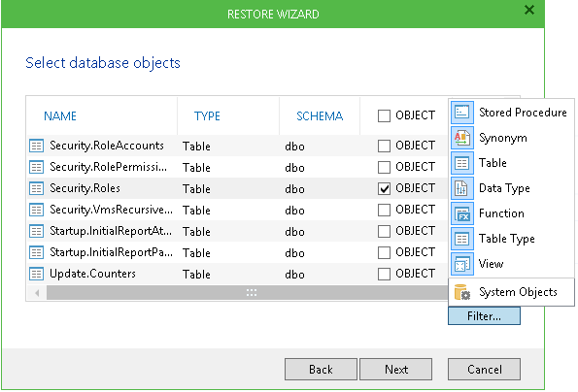
Task: Check OBJECT box for Security.RoleAccounts
Action: click(x=384, y=146)
